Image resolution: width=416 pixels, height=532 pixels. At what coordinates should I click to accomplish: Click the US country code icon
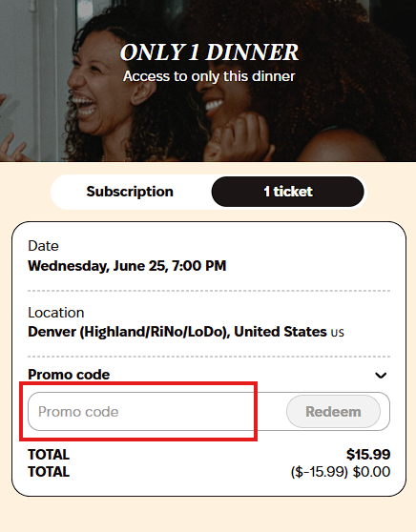(x=338, y=333)
